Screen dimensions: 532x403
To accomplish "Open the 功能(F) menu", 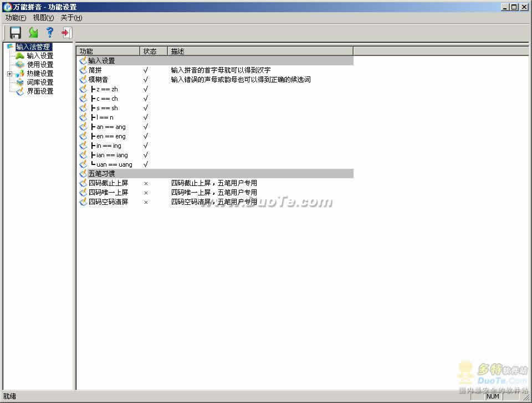I will click(16, 18).
